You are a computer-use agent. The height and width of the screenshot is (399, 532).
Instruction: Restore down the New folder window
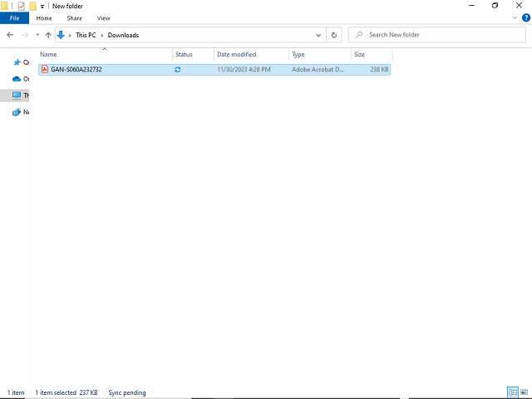tap(495, 6)
